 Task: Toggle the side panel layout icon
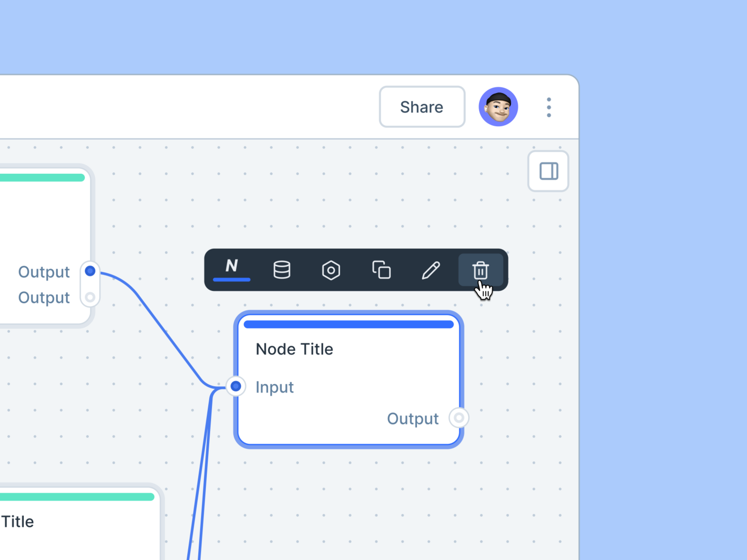pyautogui.click(x=548, y=171)
